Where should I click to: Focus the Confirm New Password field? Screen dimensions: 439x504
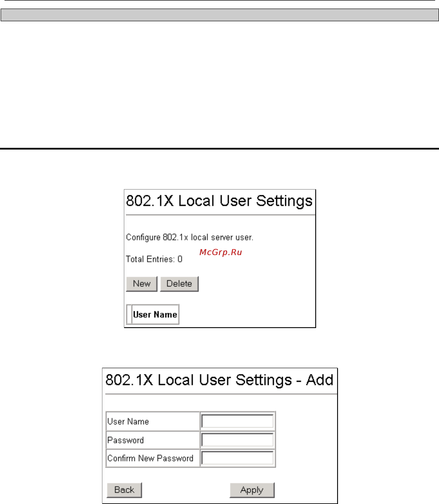coord(237,458)
